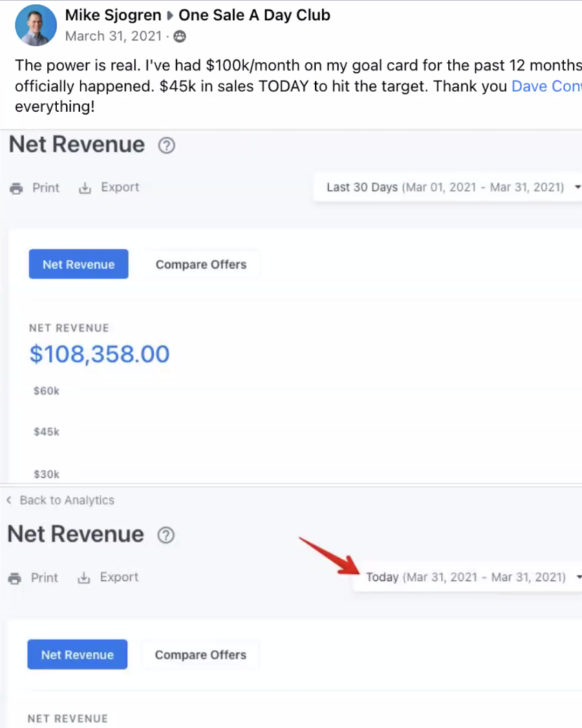Click the arrow on the Last 30 Days selector
The width and height of the screenshot is (582, 728).
577,187
